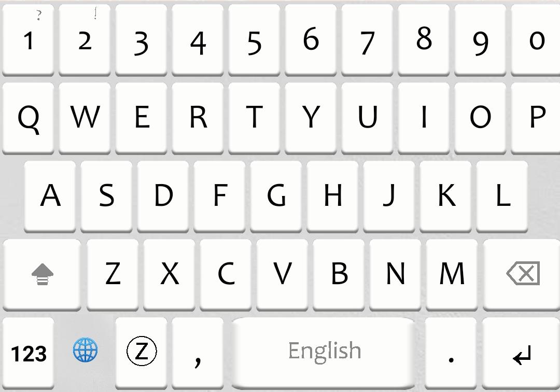Switch language with the globe icon
The height and width of the screenshot is (392, 560).
click(x=85, y=350)
